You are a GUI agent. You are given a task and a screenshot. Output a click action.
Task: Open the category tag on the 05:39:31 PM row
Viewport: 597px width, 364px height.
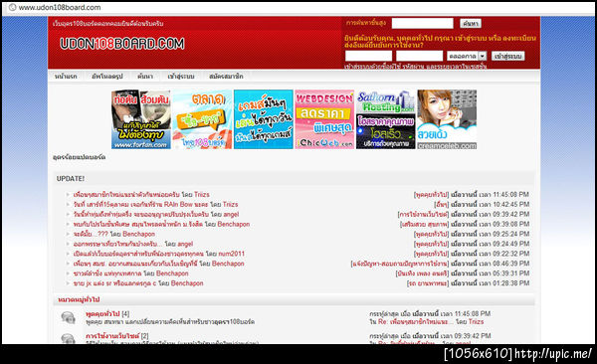coord(423,273)
